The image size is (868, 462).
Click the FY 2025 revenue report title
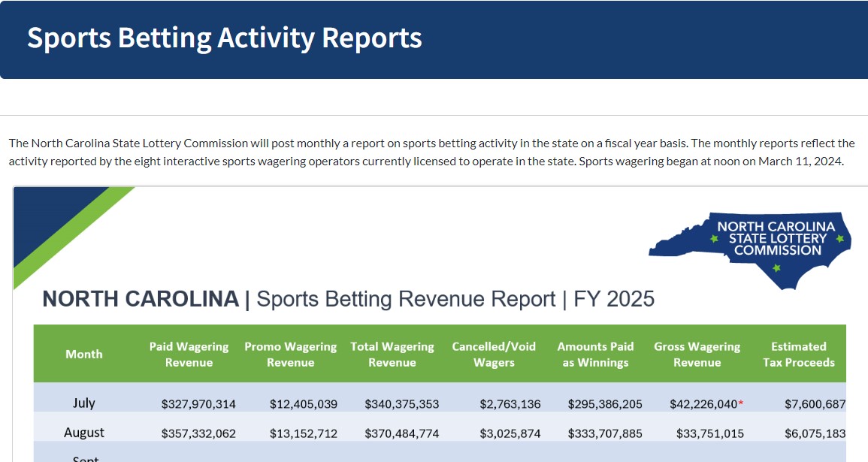(x=348, y=299)
